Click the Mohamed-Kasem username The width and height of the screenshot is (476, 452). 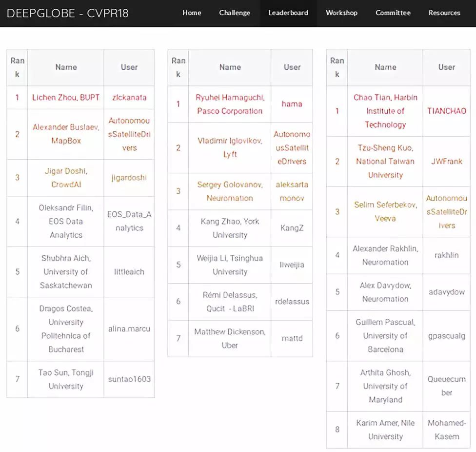[x=447, y=430]
